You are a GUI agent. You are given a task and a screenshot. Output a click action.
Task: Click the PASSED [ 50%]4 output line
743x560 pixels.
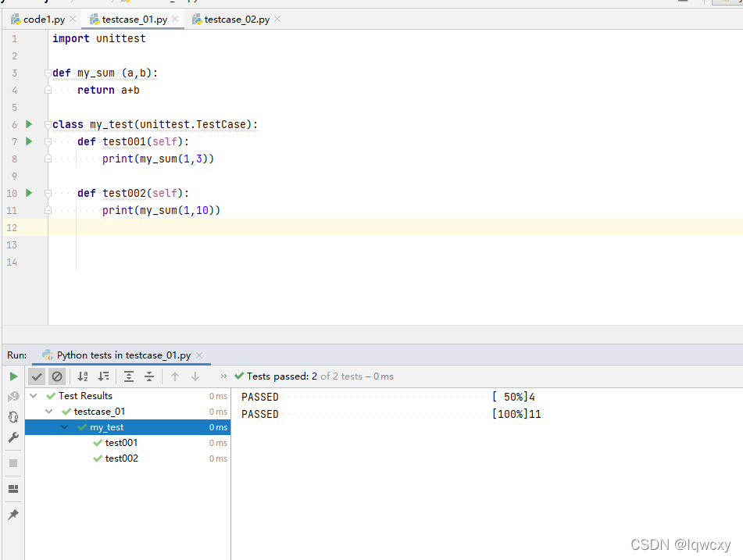[388, 397]
